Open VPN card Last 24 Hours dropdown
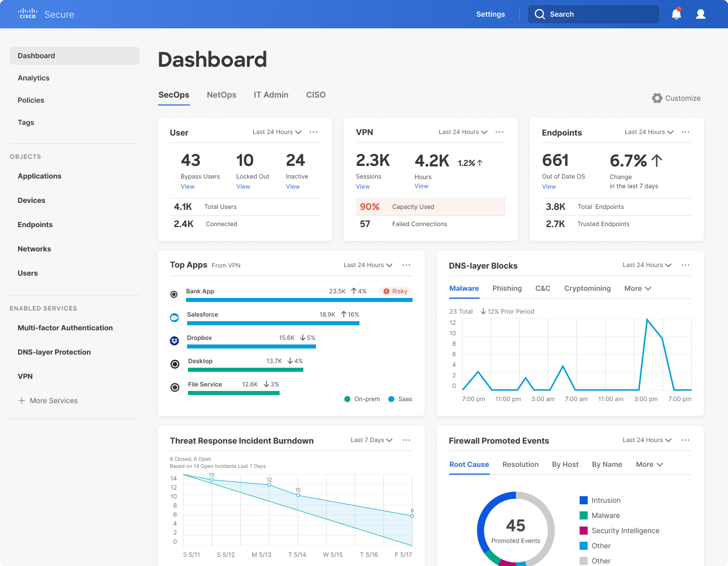Image resolution: width=728 pixels, height=566 pixels. pyautogui.click(x=463, y=132)
